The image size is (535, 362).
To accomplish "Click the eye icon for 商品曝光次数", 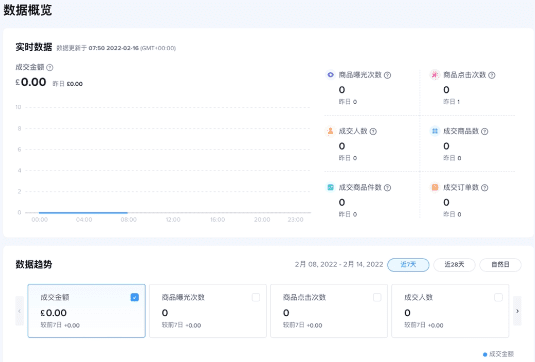I will pyautogui.click(x=330, y=74).
